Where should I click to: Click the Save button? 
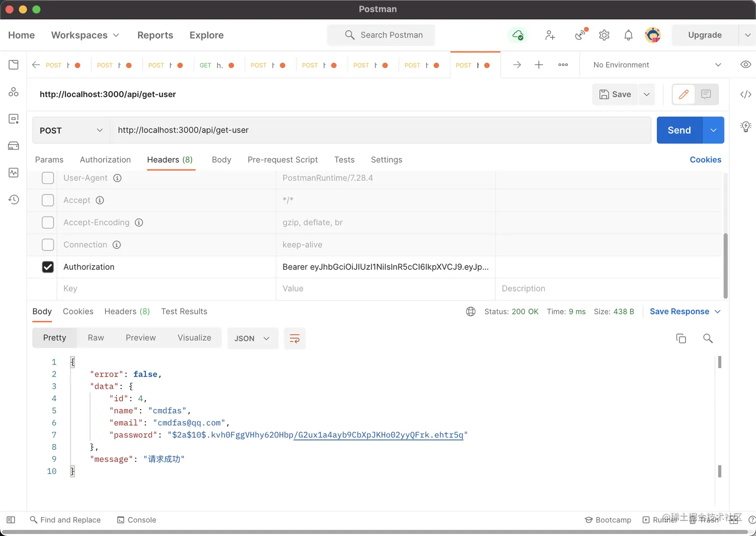point(615,94)
